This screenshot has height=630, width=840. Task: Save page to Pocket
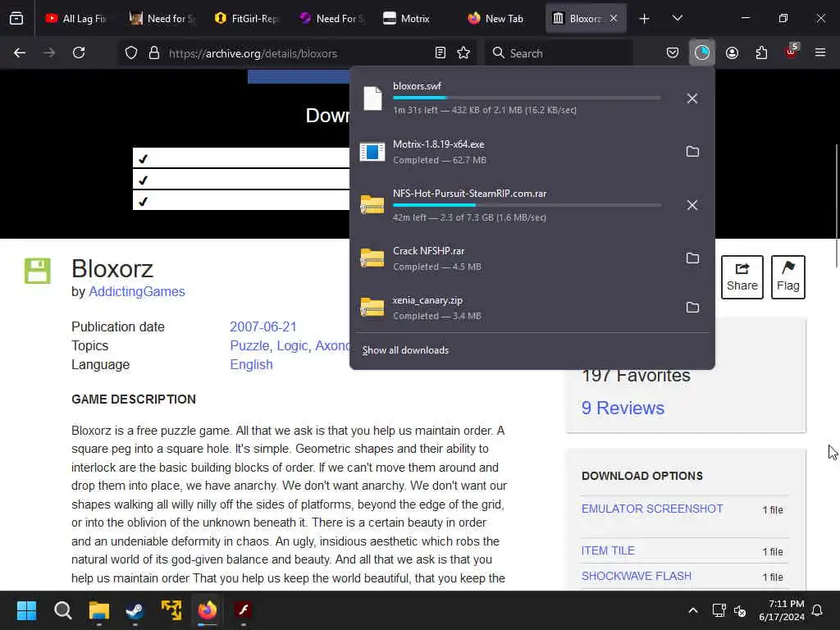[673, 53]
